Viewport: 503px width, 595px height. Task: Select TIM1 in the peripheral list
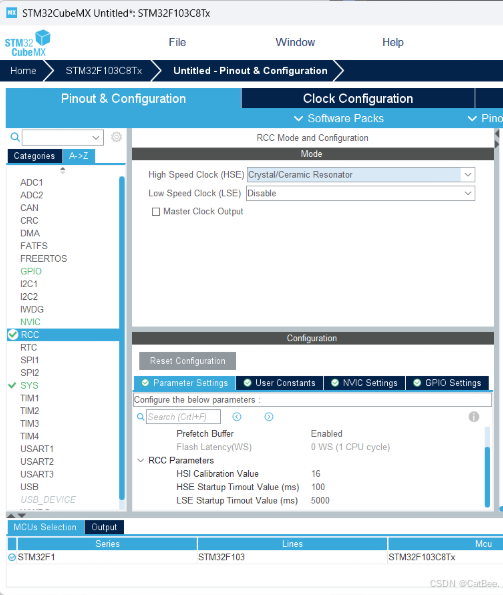pyautogui.click(x=30, y=398)
